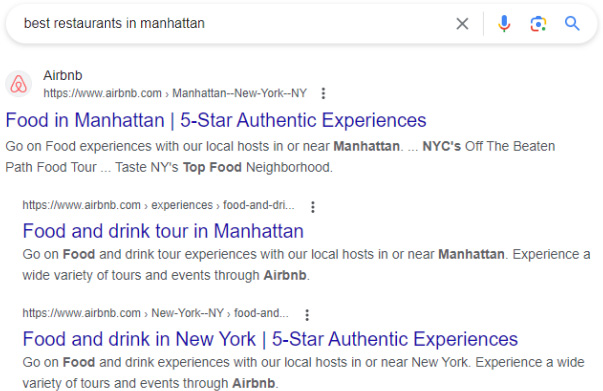Open three-dot menu beside New-York--NY food-and URL
The image size is (603, 391).
point(307,315)
